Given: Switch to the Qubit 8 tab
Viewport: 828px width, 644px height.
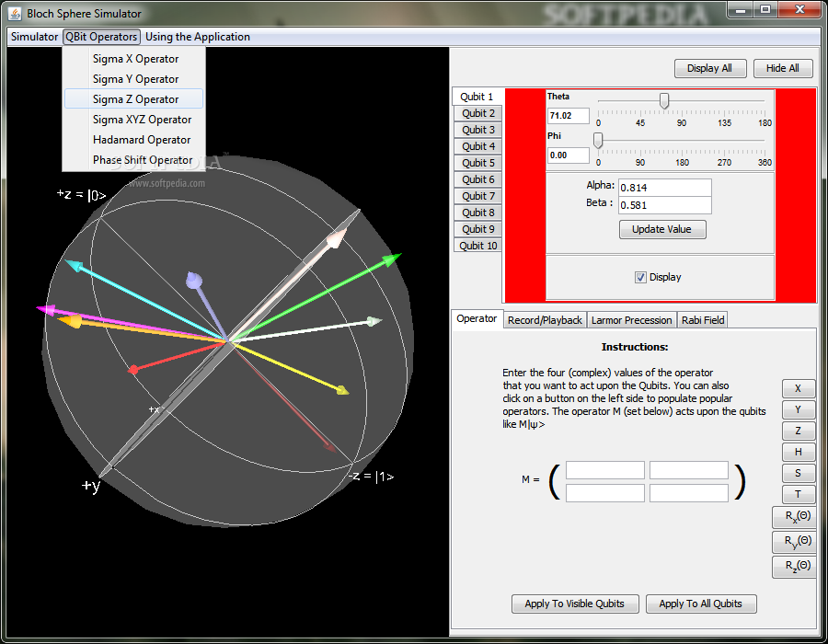Looking at the screenshot, I should click(477, 213).
